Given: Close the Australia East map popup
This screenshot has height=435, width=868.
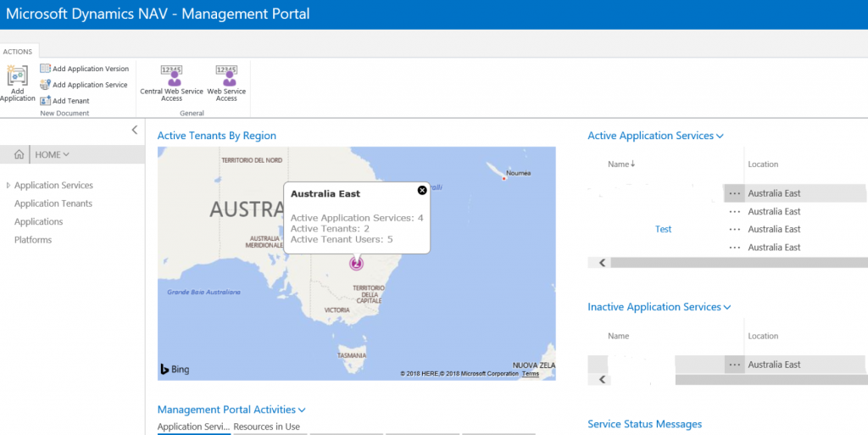Looking at the screenshot, I should tap(422, 190).
